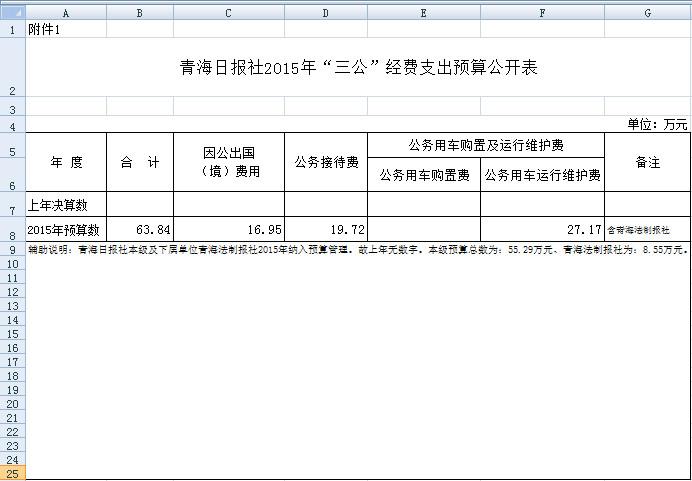
Task: Click the title 青海日报社2015年“三公”经费支出预算公开表
Action: [358, 68]
